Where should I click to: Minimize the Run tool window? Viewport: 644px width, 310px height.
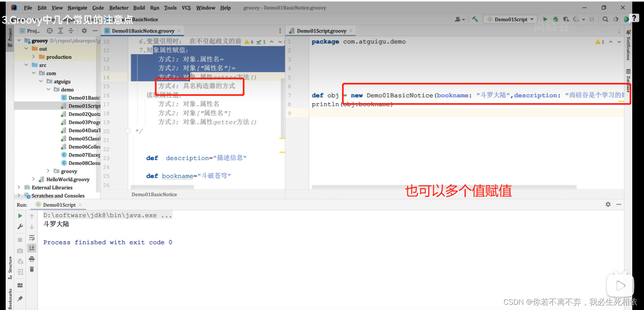point(619,205)
